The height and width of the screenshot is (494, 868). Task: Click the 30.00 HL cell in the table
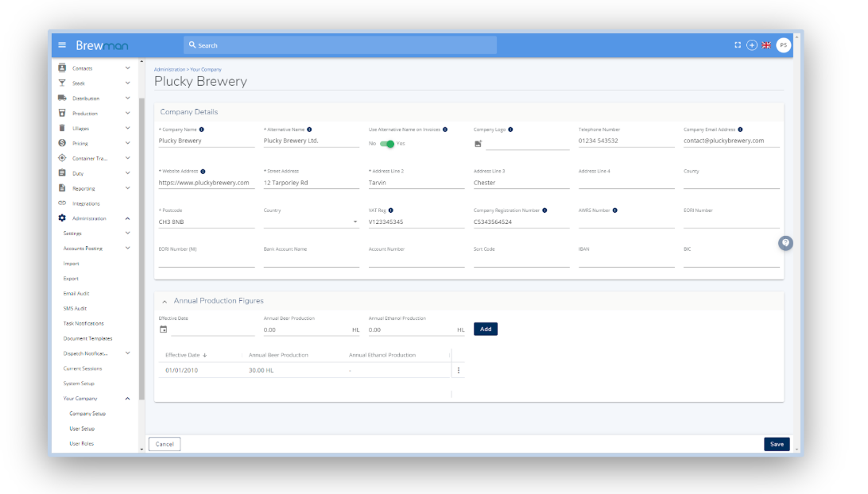coord(262,370)
